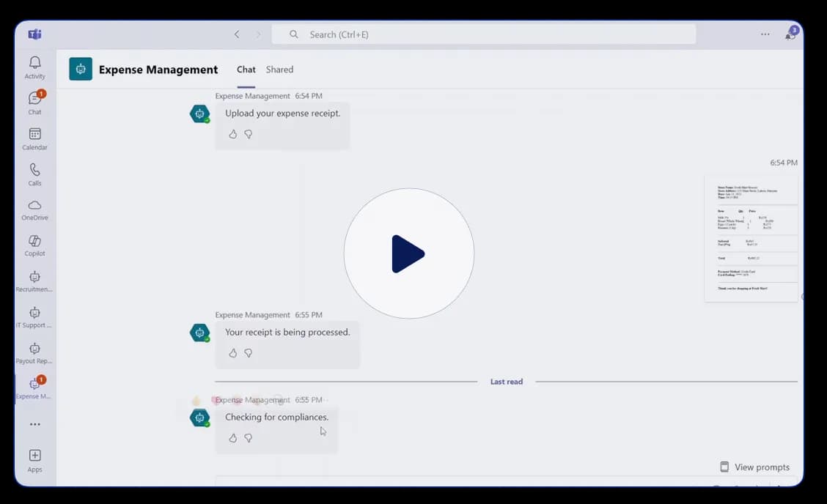Click the 'Checking for compliances.' message text
Viewport: 827px width, 504px height.
pyautogui.click(x=277, y=417)
